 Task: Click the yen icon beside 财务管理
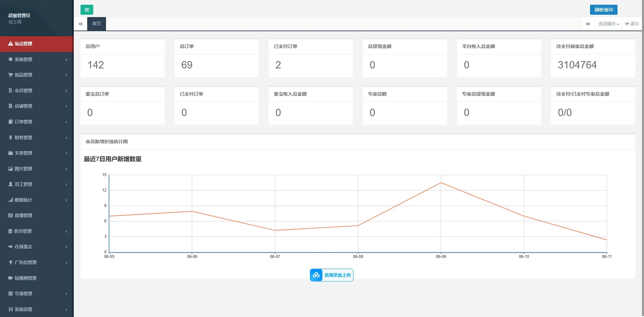(10, 138)
